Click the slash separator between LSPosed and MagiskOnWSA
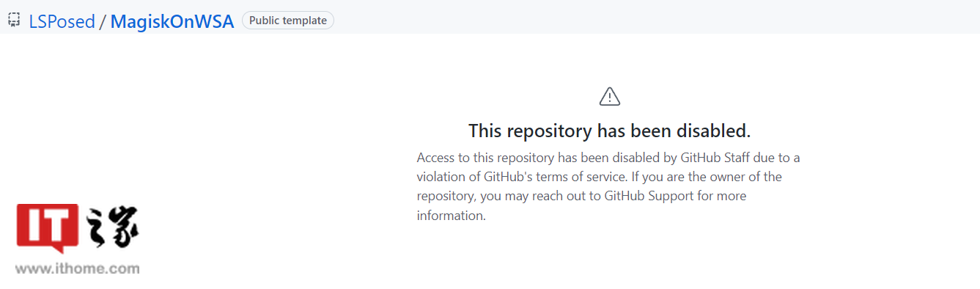The image size is (980, 289). pyautogui.click(x=103, y=21)
